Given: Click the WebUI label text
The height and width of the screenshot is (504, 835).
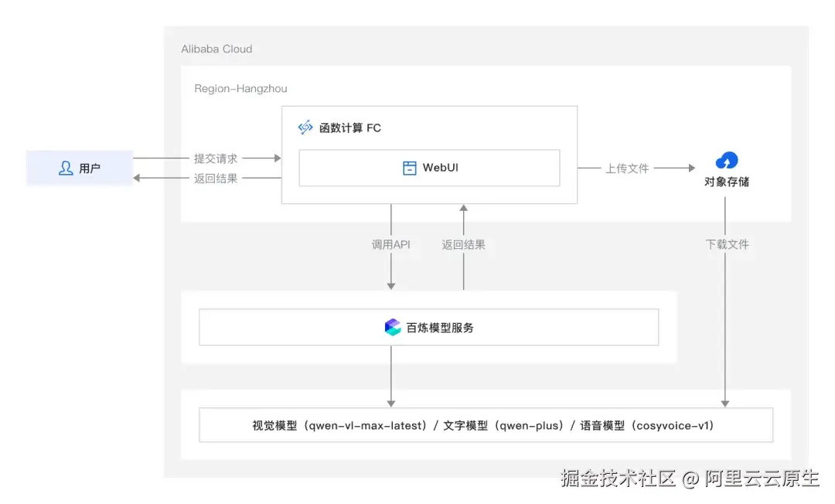Looking at the screenshot, I should [x=441, y=168].
